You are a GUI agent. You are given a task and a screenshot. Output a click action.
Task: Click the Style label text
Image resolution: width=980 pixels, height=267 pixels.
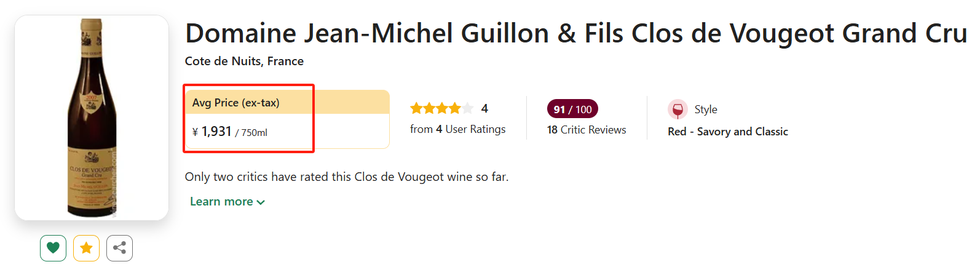[x=706, y=110]
